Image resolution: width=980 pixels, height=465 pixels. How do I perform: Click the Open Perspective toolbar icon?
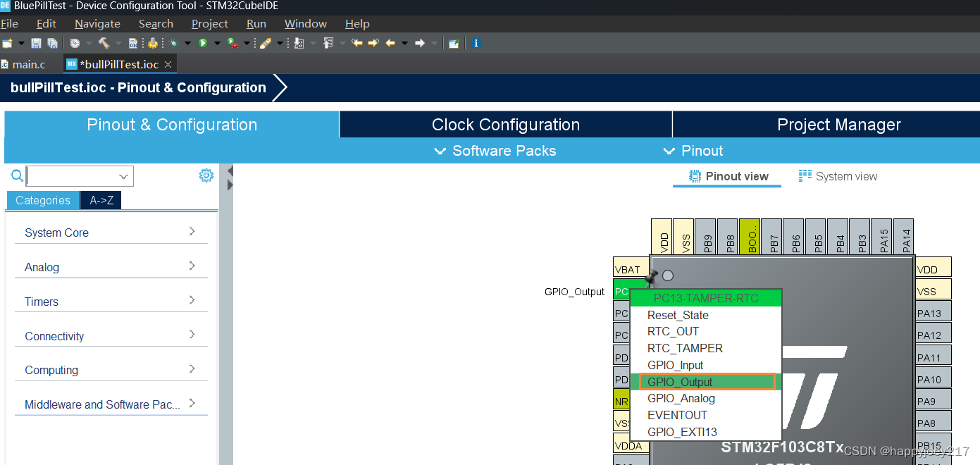pyautogui.click(x=454, y=43)
